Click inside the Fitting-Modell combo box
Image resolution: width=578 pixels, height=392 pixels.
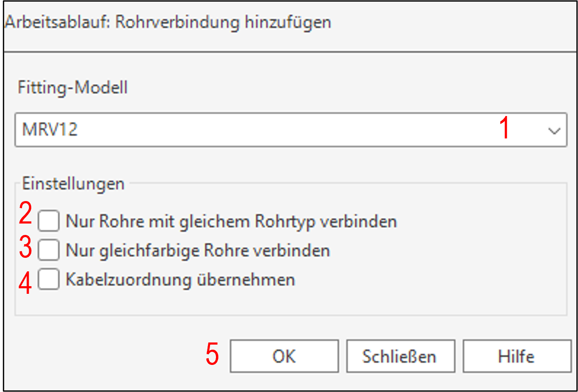click(169, 130)
